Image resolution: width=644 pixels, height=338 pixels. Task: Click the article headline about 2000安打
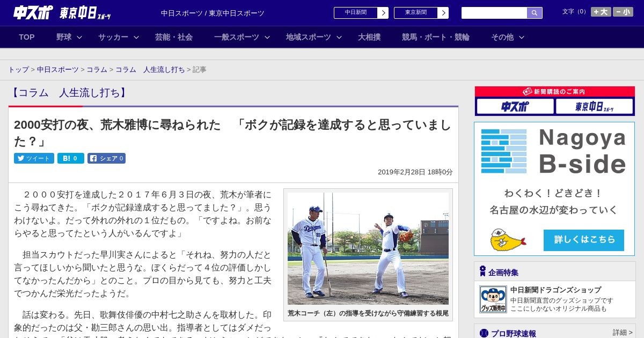(233, 133)
